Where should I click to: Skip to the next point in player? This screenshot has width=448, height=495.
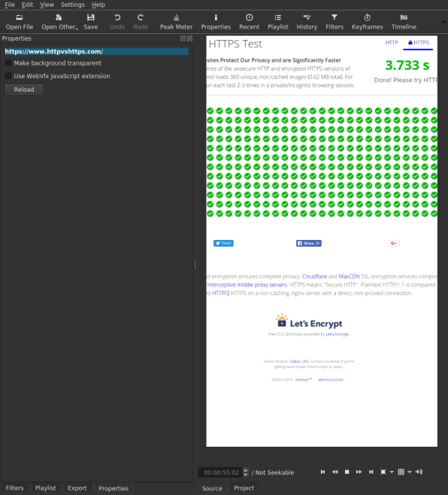pos(371,472)
